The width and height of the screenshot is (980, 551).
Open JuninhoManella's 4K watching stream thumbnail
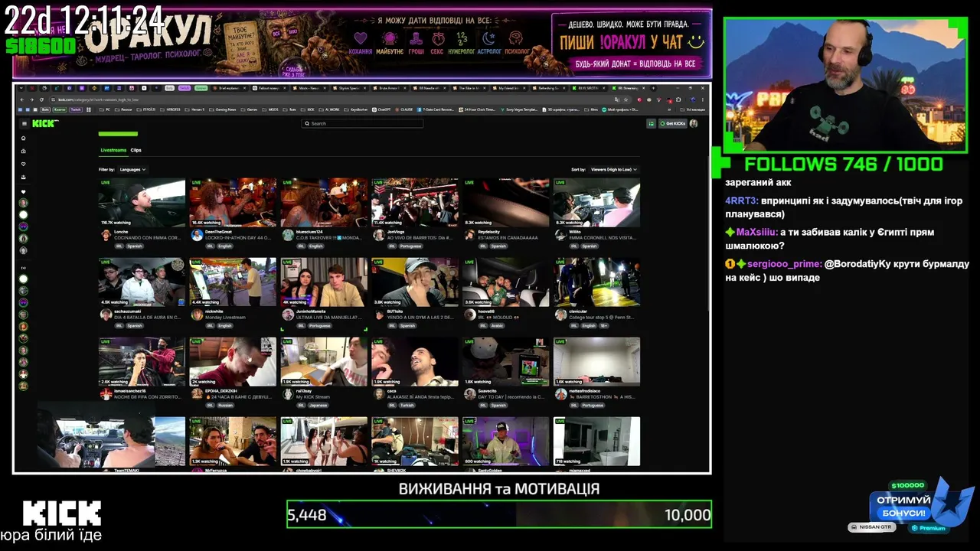[x=324, y=282]
